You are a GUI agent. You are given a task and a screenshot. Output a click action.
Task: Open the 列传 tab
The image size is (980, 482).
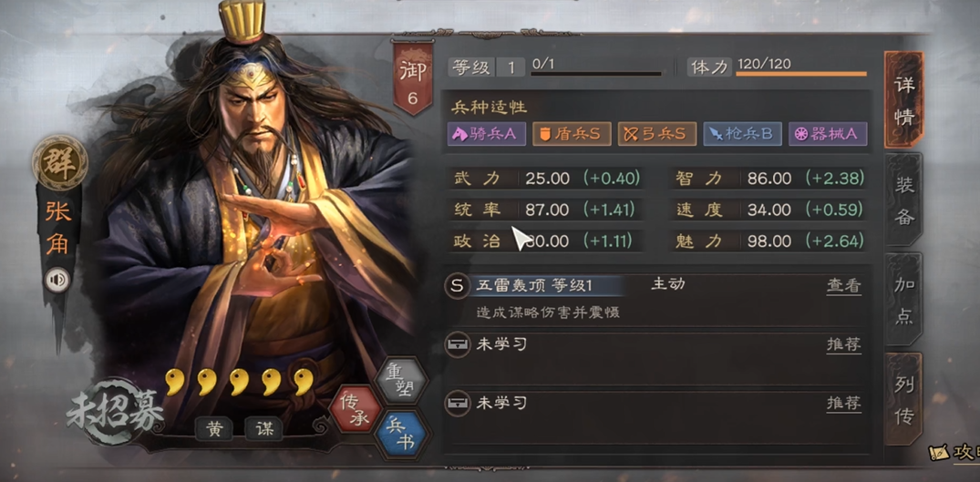click(904, 400)
